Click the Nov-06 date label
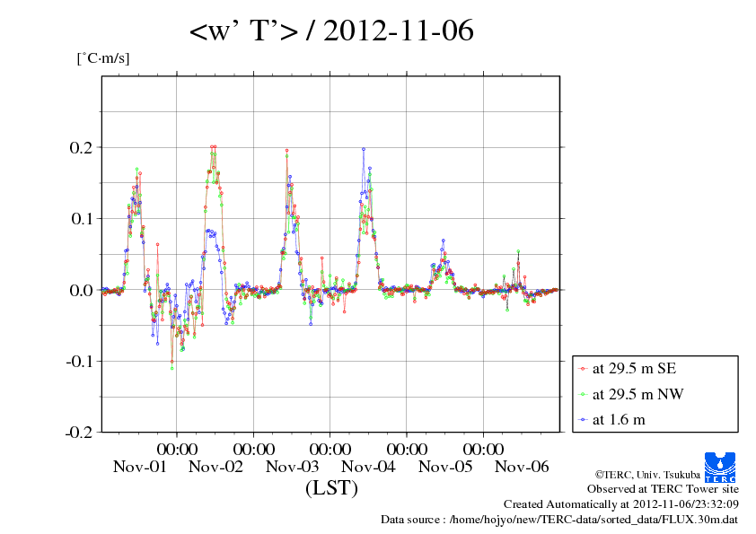Viewport: 756px width, 534px height. pyautogui.click(x=522, y=467)
